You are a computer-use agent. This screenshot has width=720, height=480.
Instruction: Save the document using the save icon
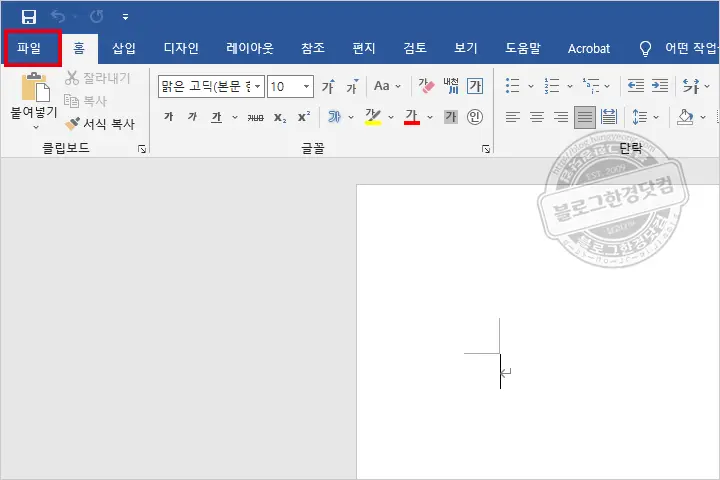pos(28,17)
